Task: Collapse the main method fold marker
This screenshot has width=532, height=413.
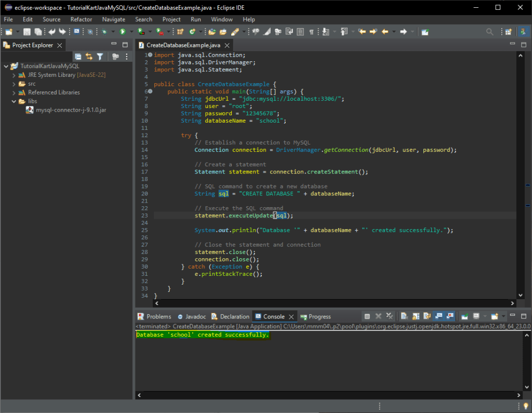Action: click(x=150, y=91)
